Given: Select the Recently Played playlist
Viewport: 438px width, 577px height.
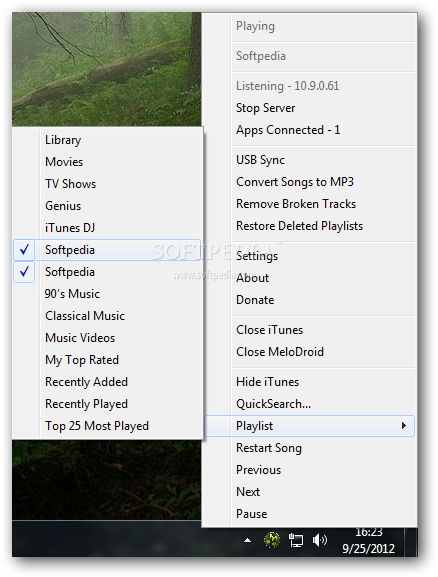Looking at the screenshot, I should pos(107,404).
